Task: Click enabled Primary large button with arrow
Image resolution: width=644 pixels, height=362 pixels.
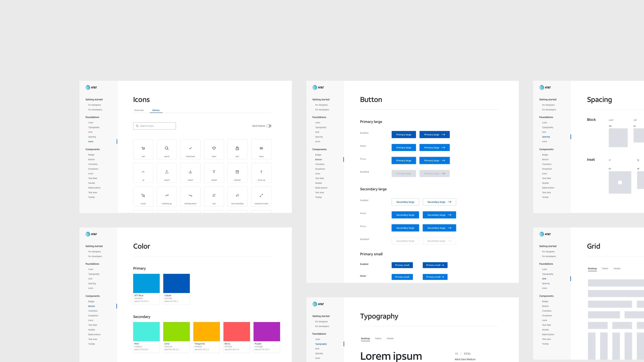Action: [435, 135]
